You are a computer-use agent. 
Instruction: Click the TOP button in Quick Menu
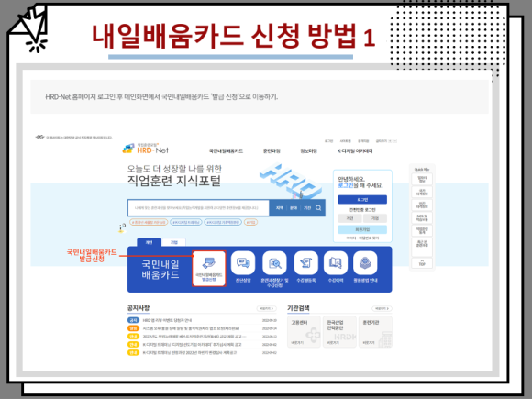[x=422, y=263]
